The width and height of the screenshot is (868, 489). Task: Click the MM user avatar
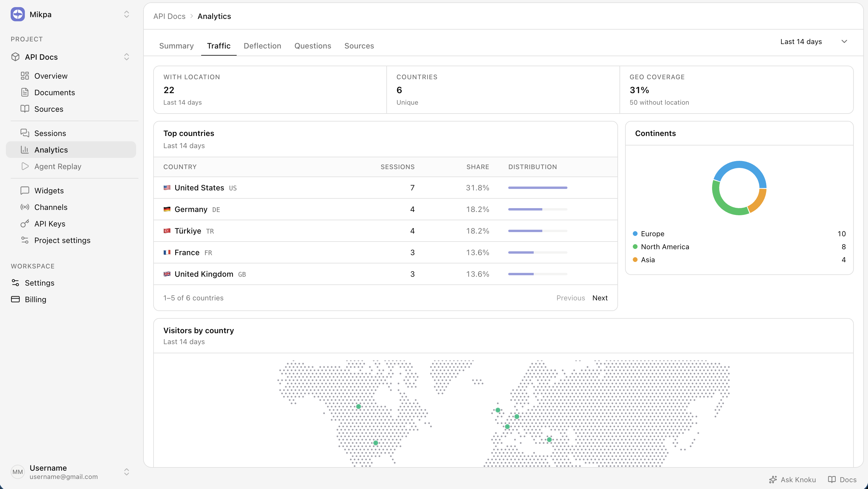17,472
